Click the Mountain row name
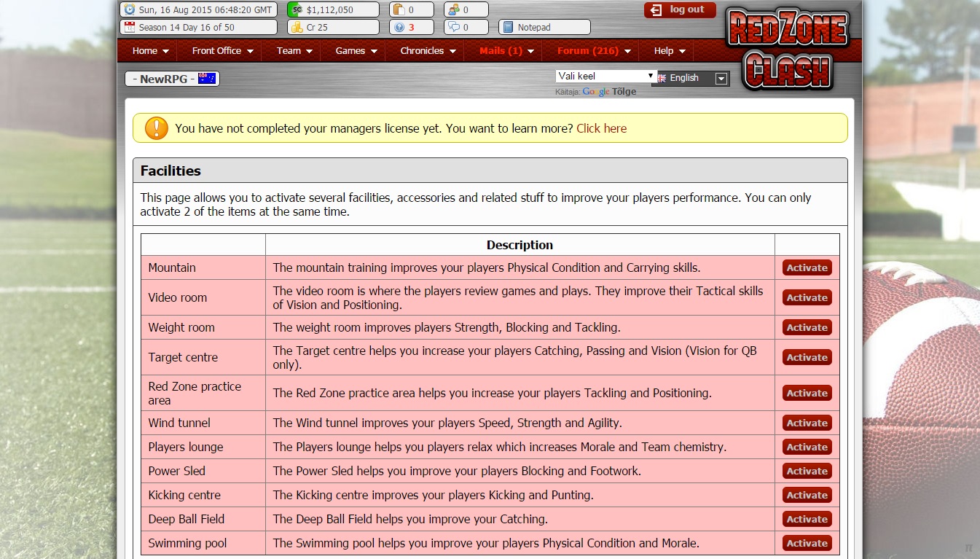 172,267
